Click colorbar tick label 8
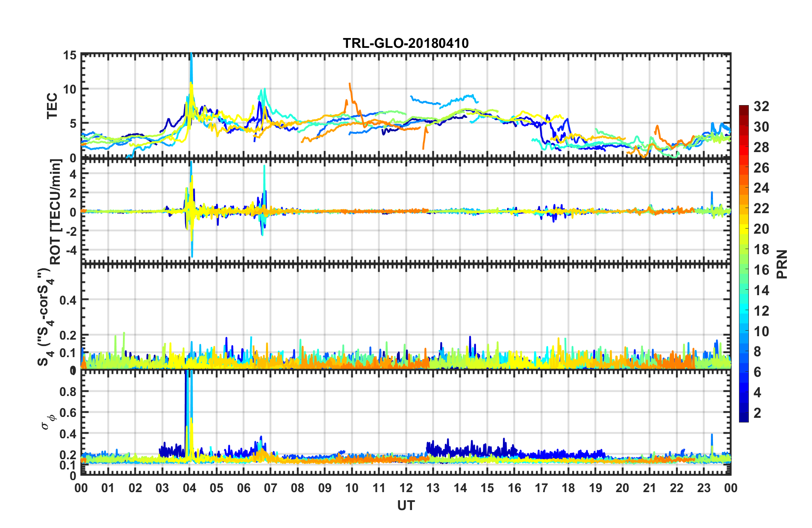812x528 pixels. pyautogui.click(x=757, y=352)
